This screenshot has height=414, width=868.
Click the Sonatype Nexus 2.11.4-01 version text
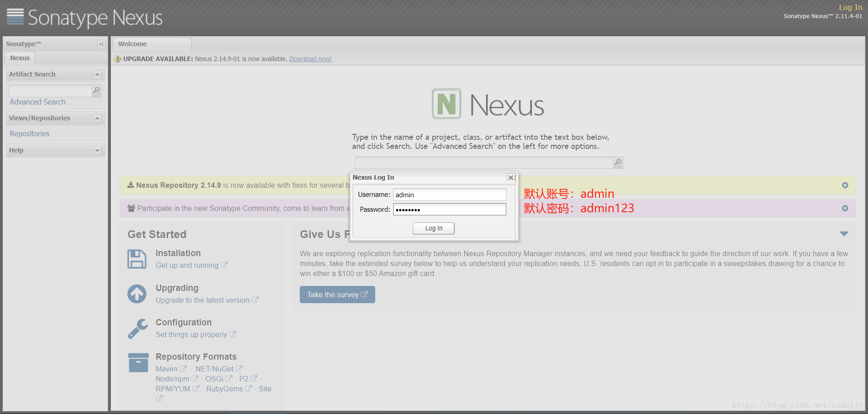coord(823,16)
